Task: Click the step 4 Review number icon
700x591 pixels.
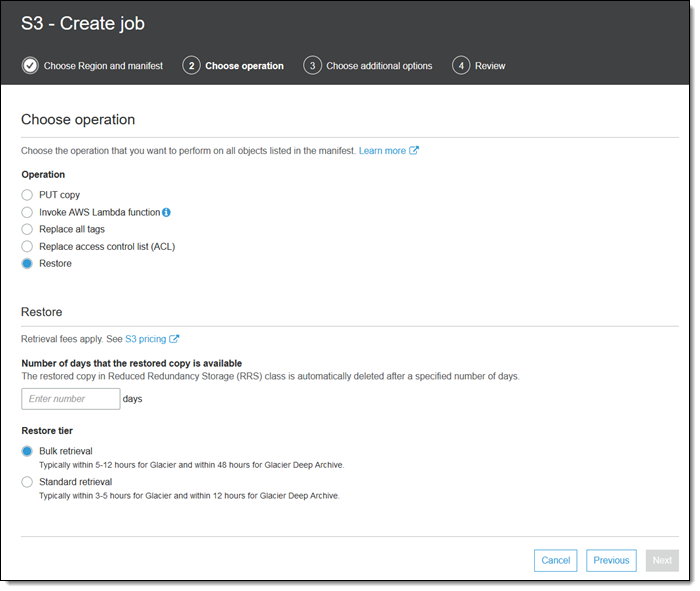Action: pos(461,66)
